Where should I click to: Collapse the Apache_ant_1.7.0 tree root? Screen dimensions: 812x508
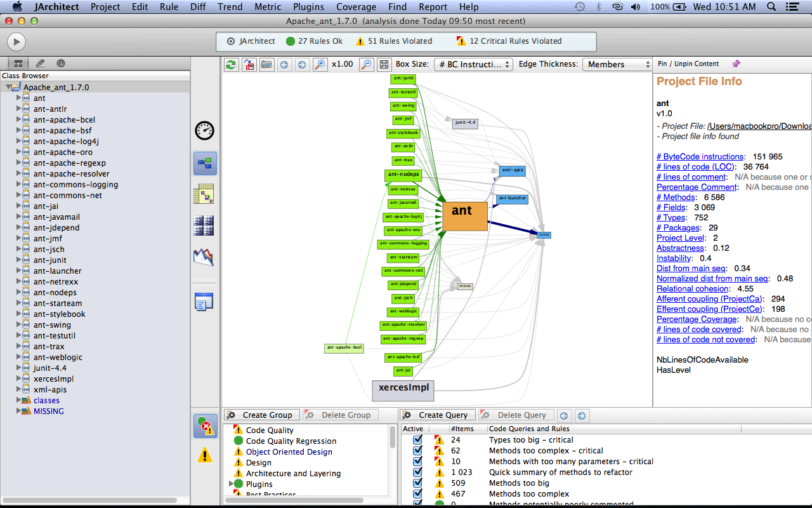[9, 87]
